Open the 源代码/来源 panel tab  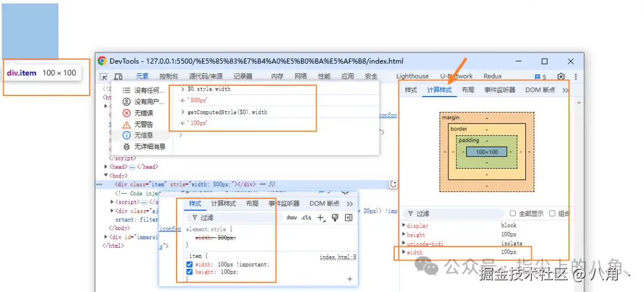[206, 76]
